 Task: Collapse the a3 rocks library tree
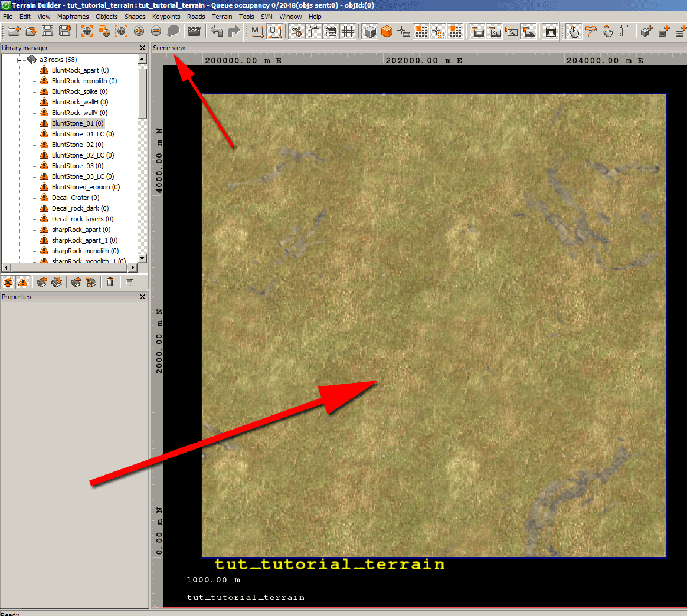tap(19, 59)
